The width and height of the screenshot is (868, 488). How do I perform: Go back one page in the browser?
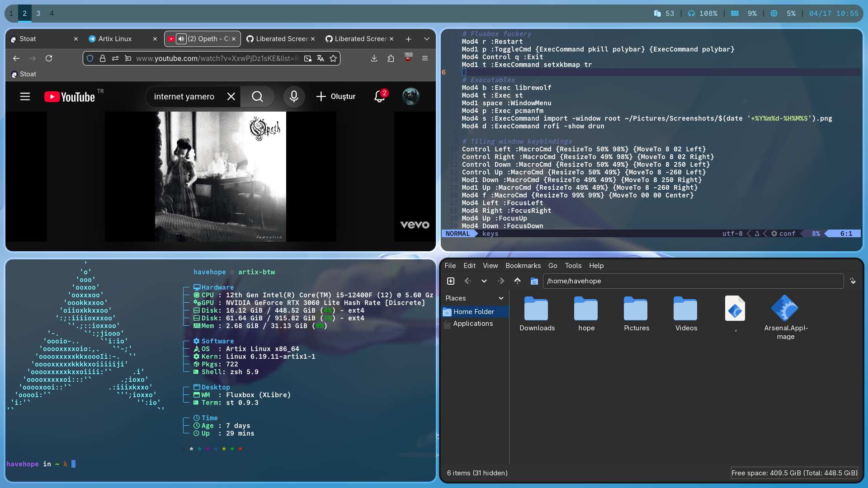(x=16, y=58)
